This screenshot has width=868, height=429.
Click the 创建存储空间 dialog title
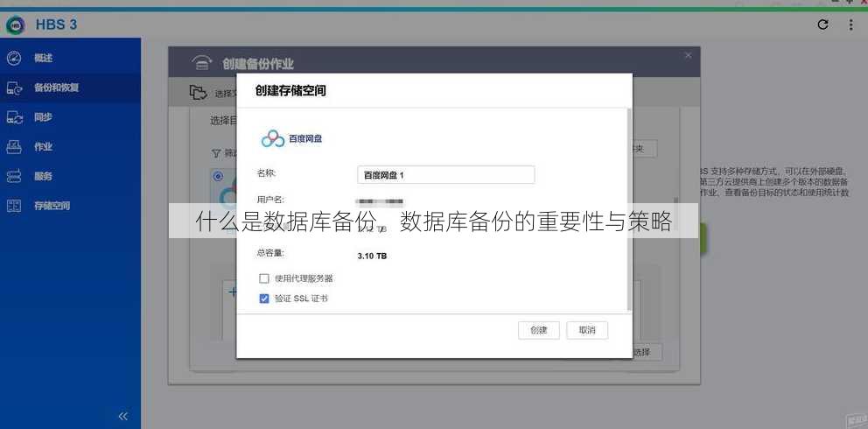click(x=290, y=91)
